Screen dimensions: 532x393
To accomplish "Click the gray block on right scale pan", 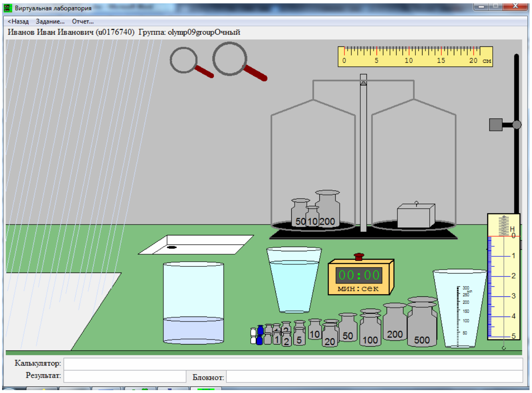I will click(416, 216).
